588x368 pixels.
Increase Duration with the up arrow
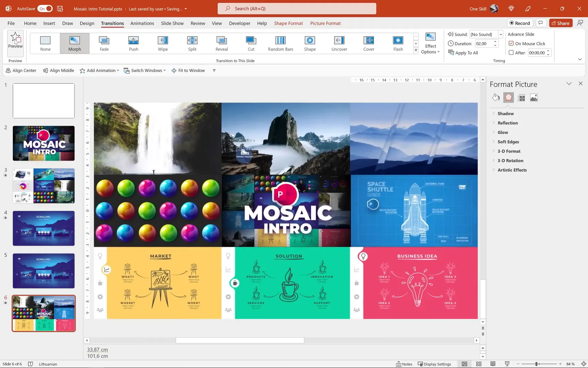[x=495, y=42]
